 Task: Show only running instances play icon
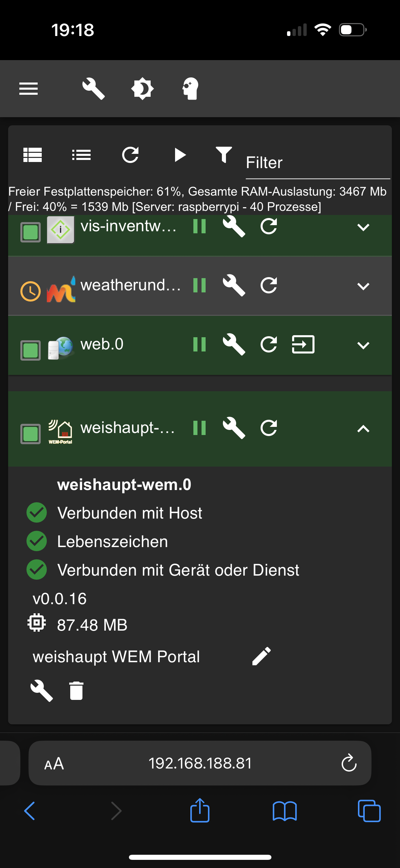(x=180, y=155)
